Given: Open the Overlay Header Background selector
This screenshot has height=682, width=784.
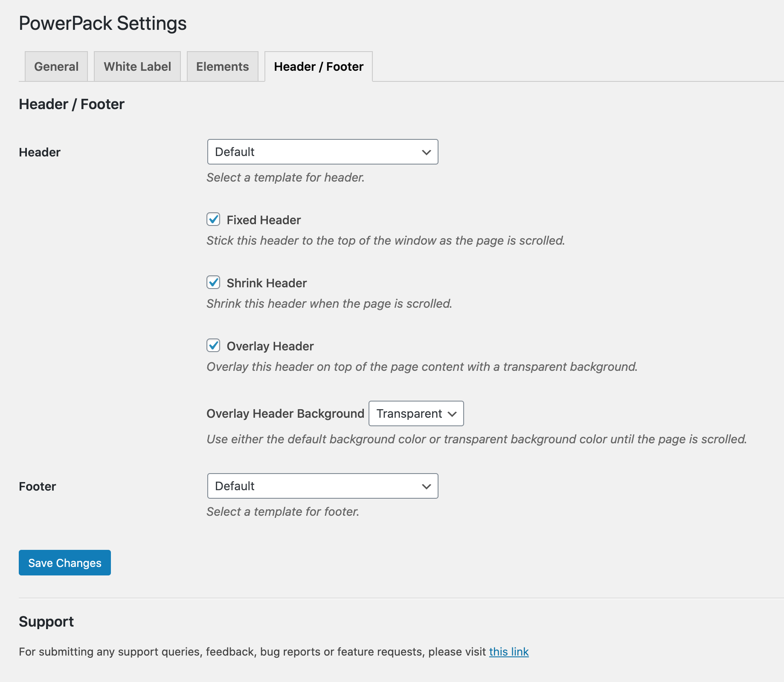Looking at the screenshot, I should [415, 413].
